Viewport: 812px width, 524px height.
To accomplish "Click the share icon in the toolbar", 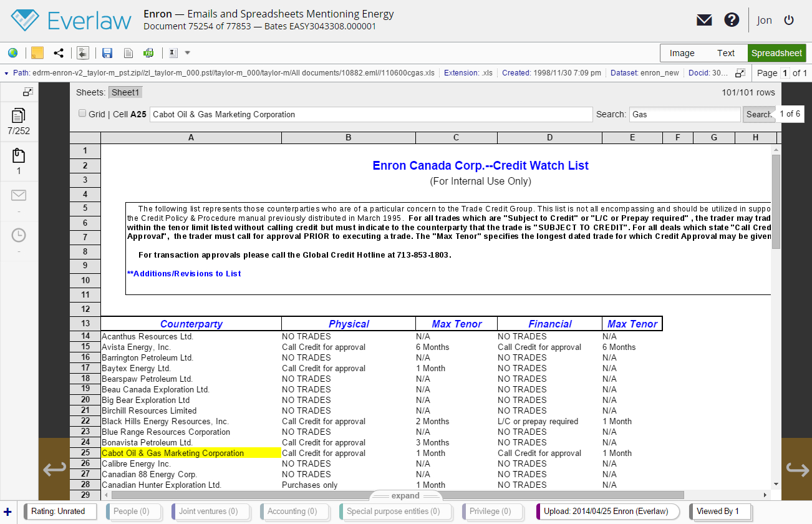I will coord(59,53).
